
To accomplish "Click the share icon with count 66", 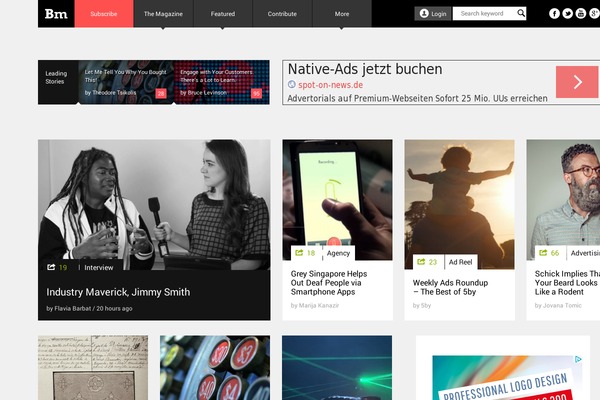I will tap(543, 253).
